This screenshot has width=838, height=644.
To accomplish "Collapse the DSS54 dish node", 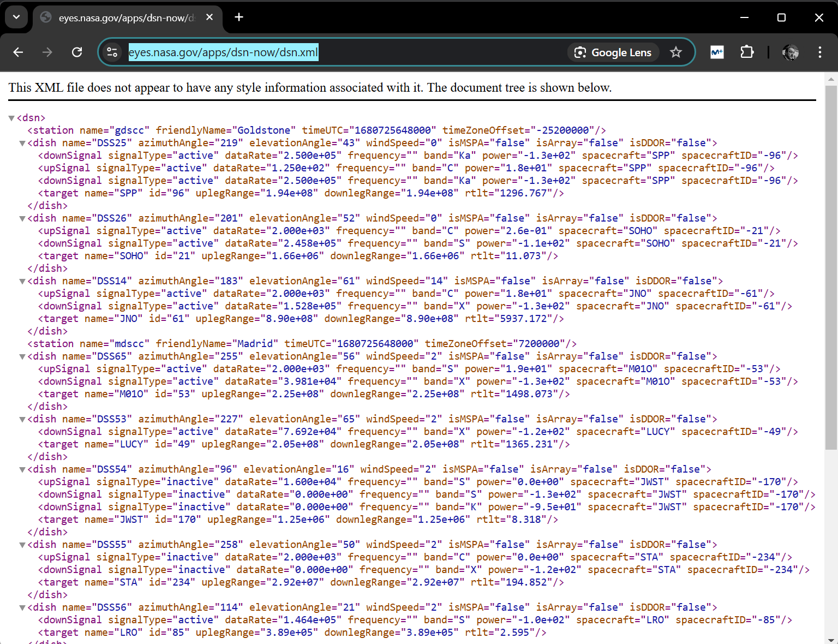I will (x=22, y=470).
